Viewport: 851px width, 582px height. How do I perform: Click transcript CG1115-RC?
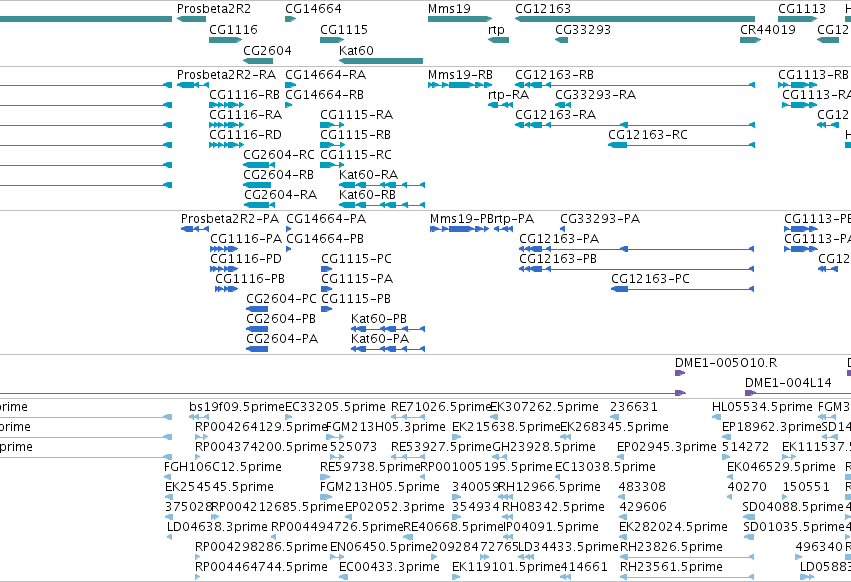[x=355, y=155]
